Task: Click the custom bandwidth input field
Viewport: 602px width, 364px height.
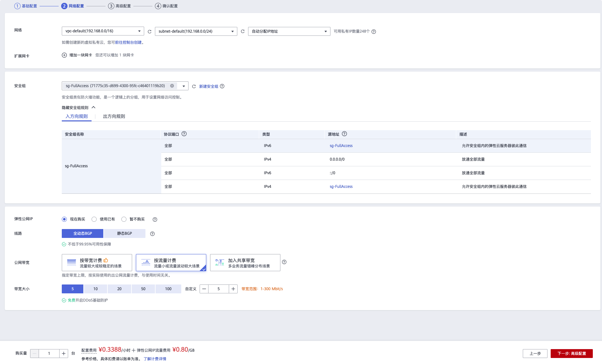Action: tap(219, 289)
